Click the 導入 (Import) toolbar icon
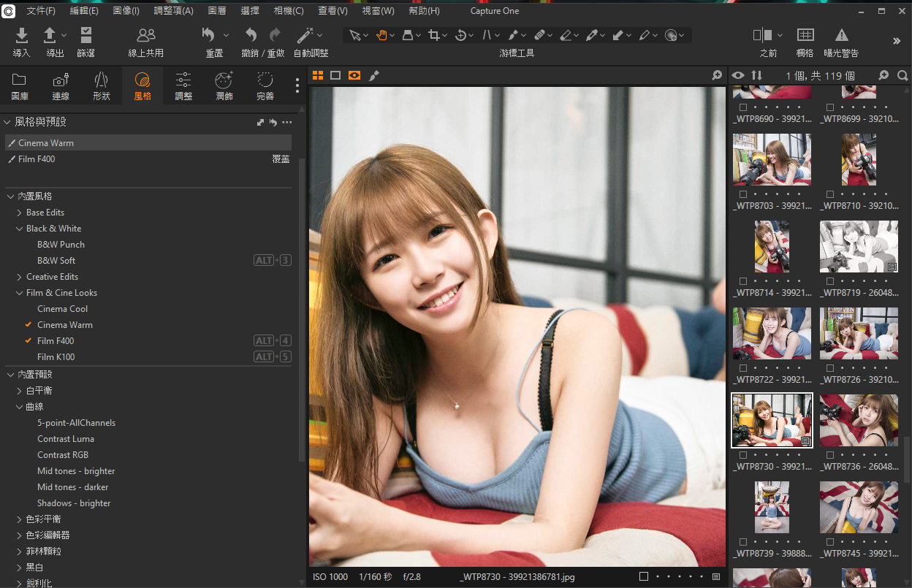Screen dimensions: 912x588 tap(22, 36)
